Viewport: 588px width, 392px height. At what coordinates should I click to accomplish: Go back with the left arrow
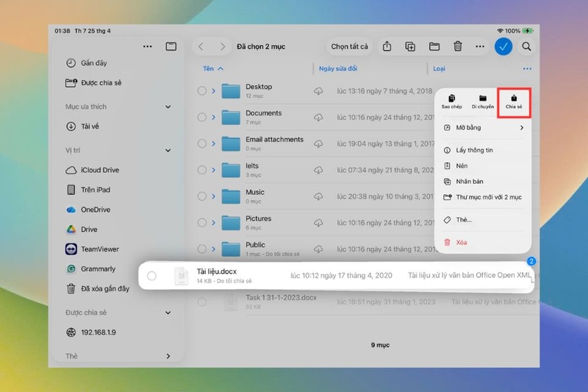tap(201, 46)
